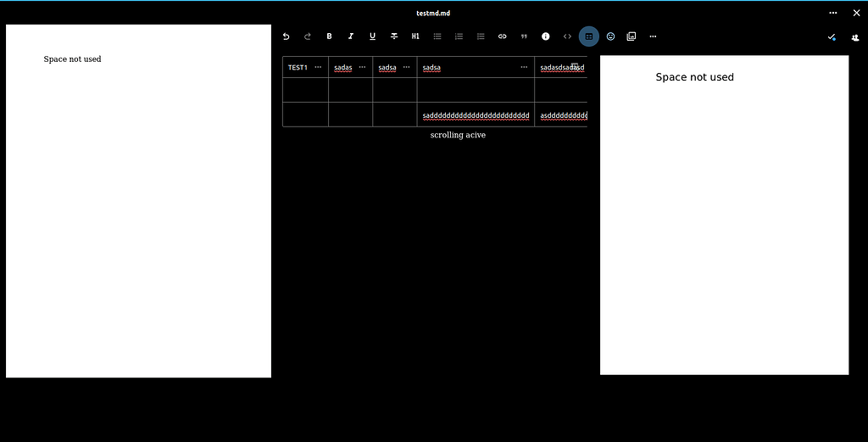Open the H1 heading level menu

click(415, 36)
